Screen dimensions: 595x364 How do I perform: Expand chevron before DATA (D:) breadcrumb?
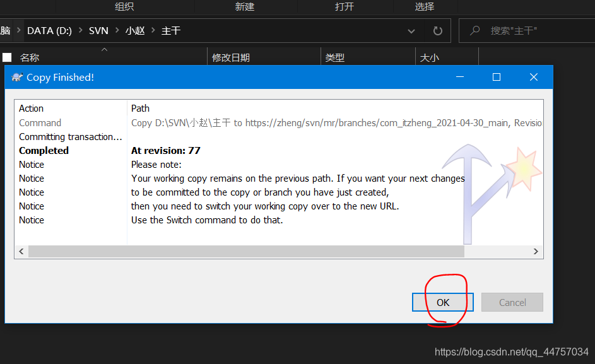point(18,30)
